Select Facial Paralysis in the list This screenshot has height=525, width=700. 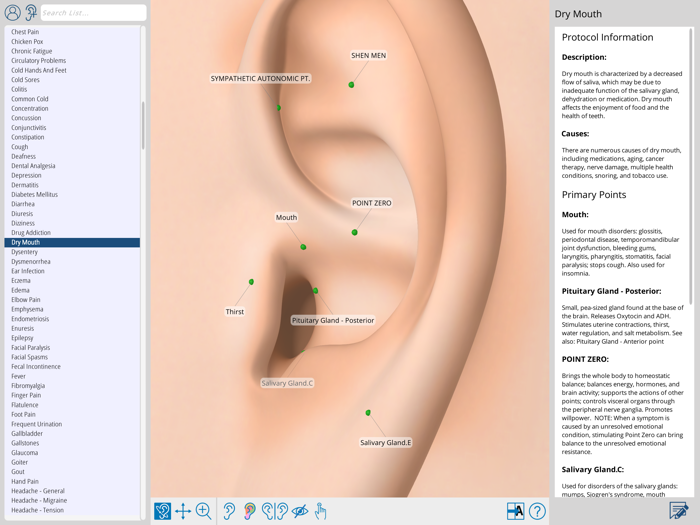(72, 347)
